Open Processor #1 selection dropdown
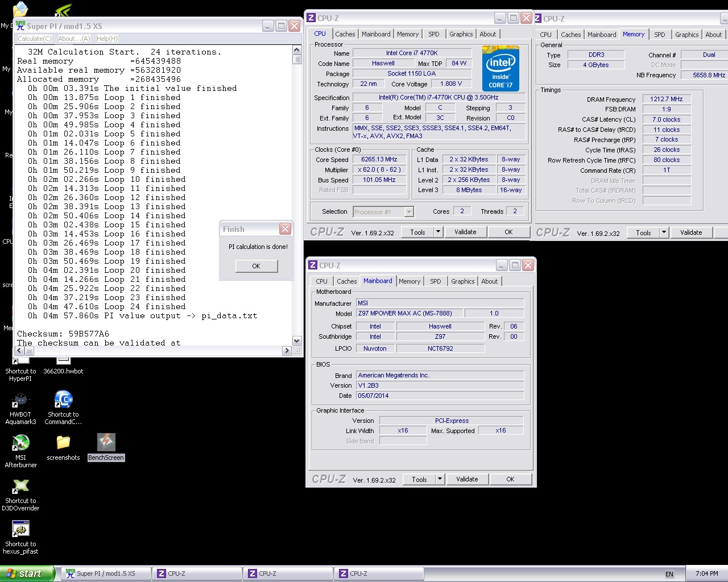Image resolution: width=728 pixels, height=582 pixels. (x=409, y=211)
